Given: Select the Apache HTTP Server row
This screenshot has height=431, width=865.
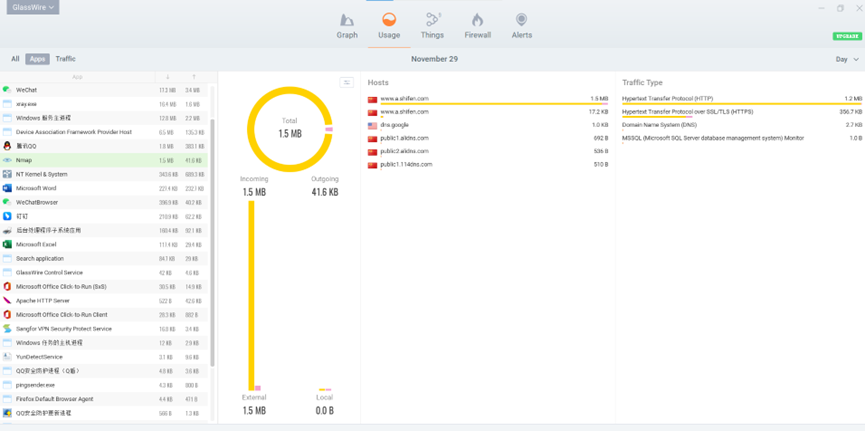Looking at the screenshot, I should (x=104, y=301).
